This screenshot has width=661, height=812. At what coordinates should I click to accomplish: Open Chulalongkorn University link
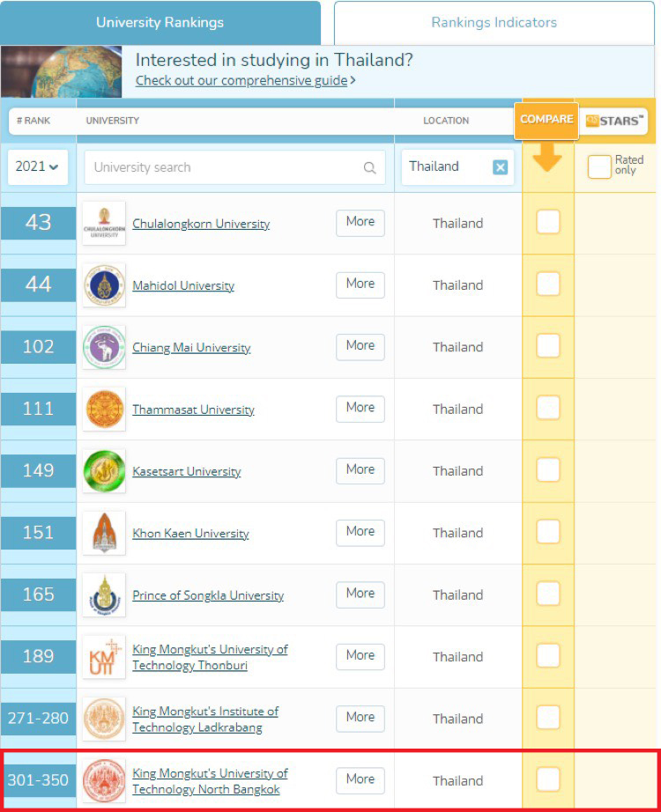tap(201, 224)
